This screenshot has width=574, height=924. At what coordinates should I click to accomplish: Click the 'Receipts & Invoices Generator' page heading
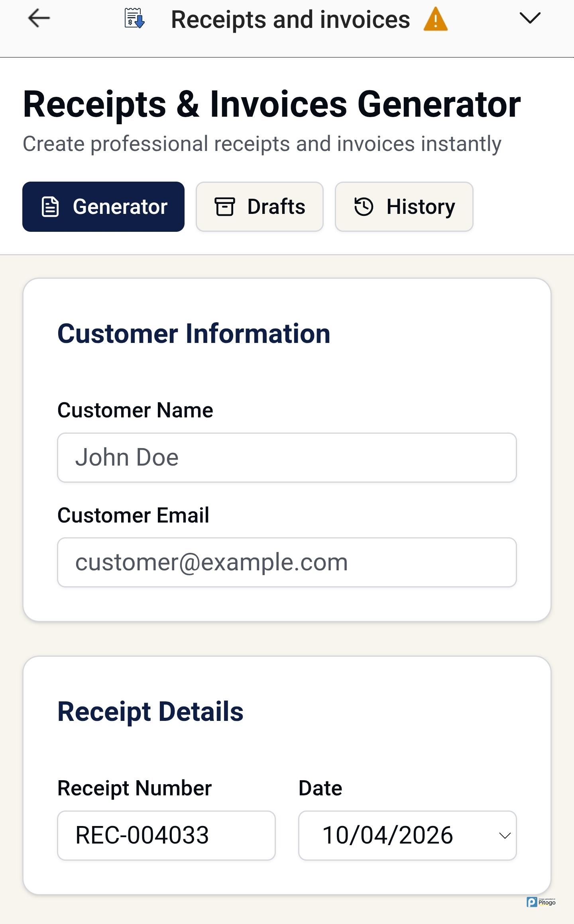272,104
